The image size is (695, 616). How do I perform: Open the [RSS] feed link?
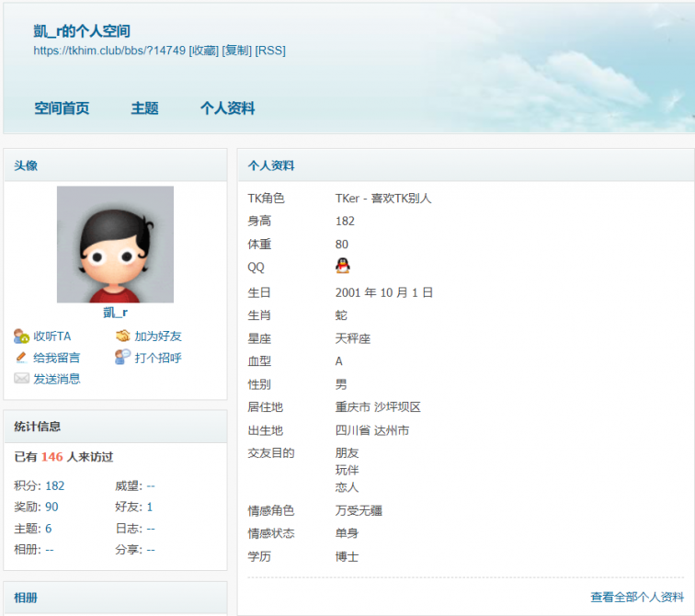tap(270, 51)
